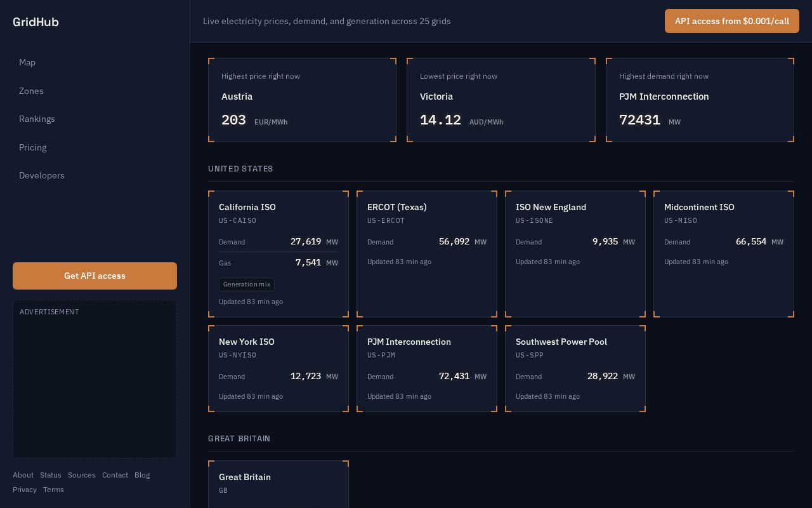
Task: Open the Generation mix for California ISO
Action: tap(247, 284)
